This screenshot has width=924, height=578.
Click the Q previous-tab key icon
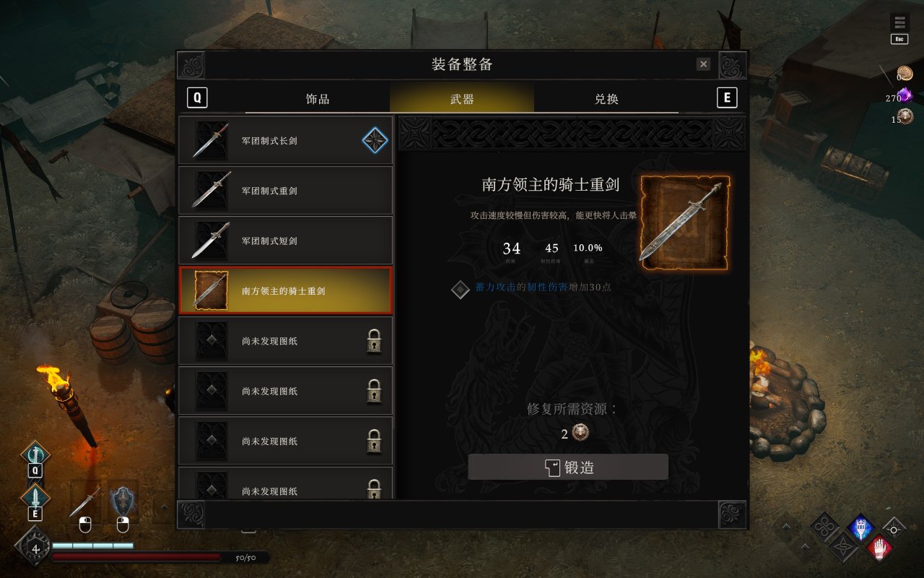(197, 98)
